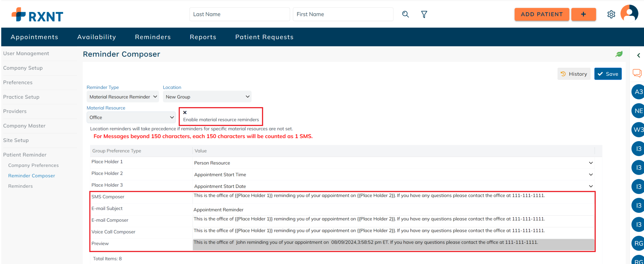Click the green leaf icon

pyautogui.click(x=619, y=54)
